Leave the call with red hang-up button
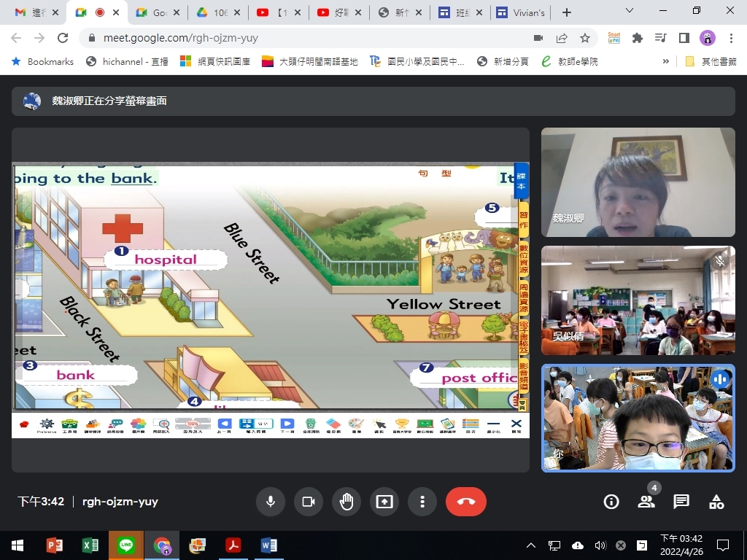Screen dimensions: 747x560 [x=465, y=502]
